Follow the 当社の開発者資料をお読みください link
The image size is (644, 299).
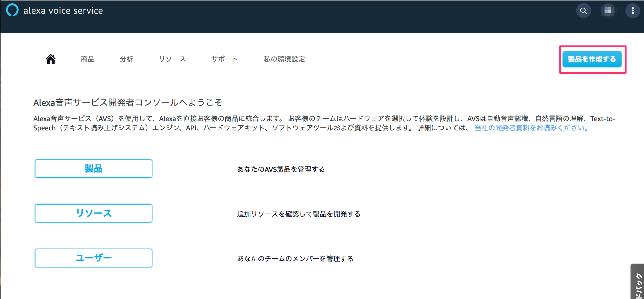point(532,128)
